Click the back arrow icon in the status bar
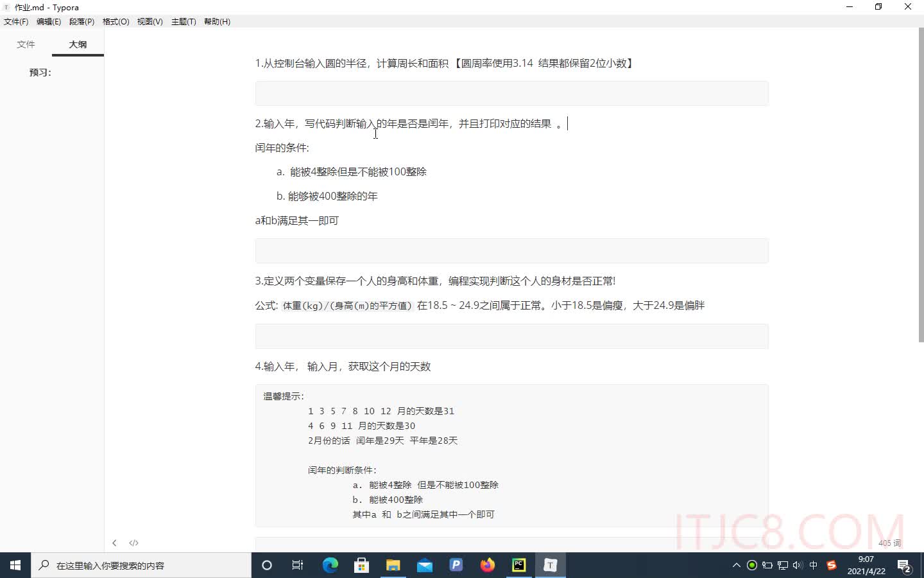The height and width of the screenshot is (578, 924). point(114,543)
